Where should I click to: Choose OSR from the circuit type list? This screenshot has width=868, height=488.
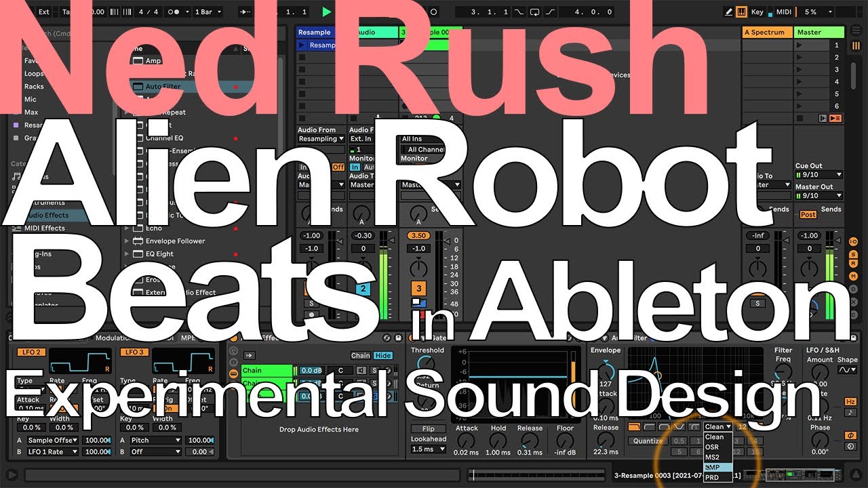tap(717, 447)
